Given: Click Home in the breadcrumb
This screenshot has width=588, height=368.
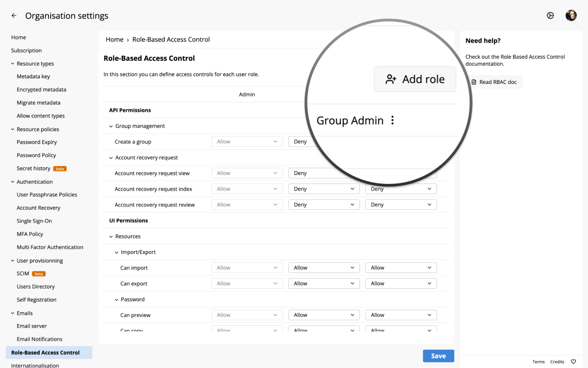Looking at the screenshot, I should point(114,39).
